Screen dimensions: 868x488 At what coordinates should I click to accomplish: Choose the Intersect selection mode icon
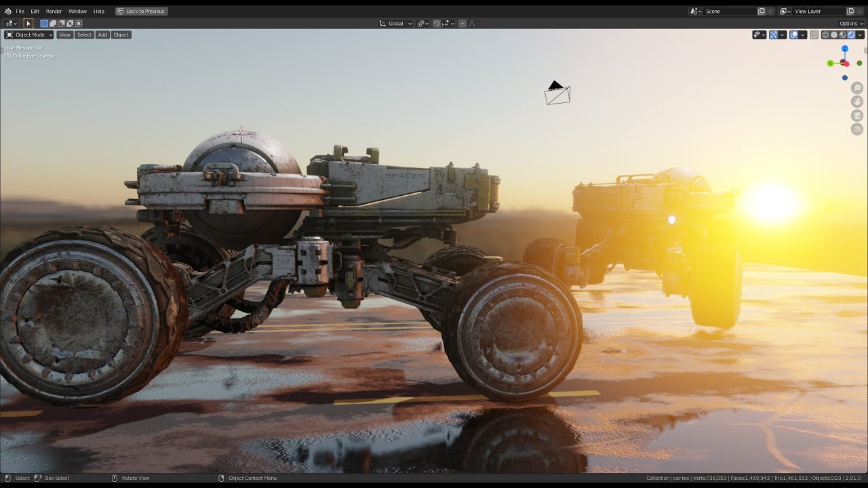pyautogui.click(x=79, y=23)
